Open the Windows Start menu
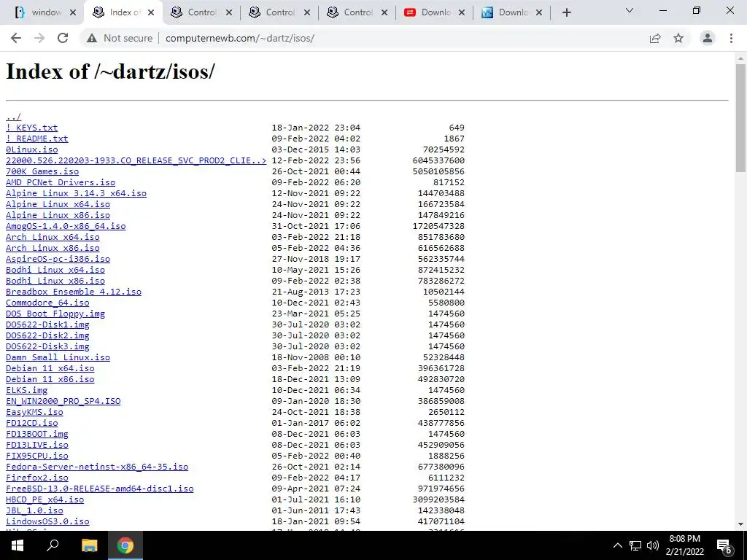Viewport: 747px width, 560px height. 18,545
